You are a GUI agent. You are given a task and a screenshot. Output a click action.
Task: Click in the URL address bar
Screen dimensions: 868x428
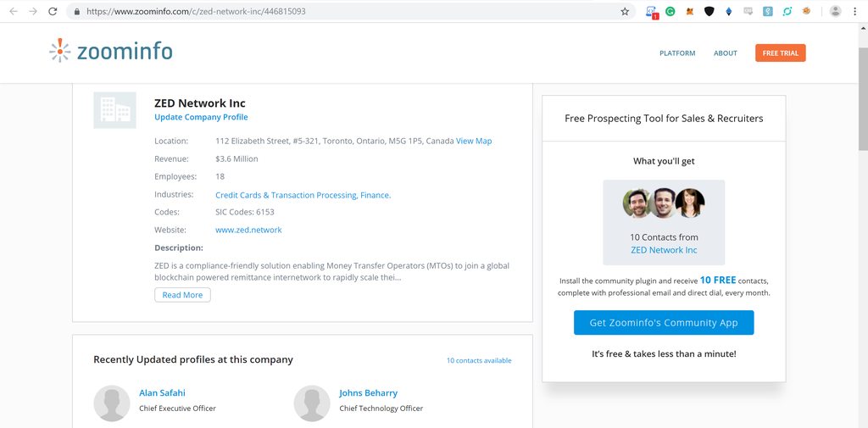click(x=348, y=11)
